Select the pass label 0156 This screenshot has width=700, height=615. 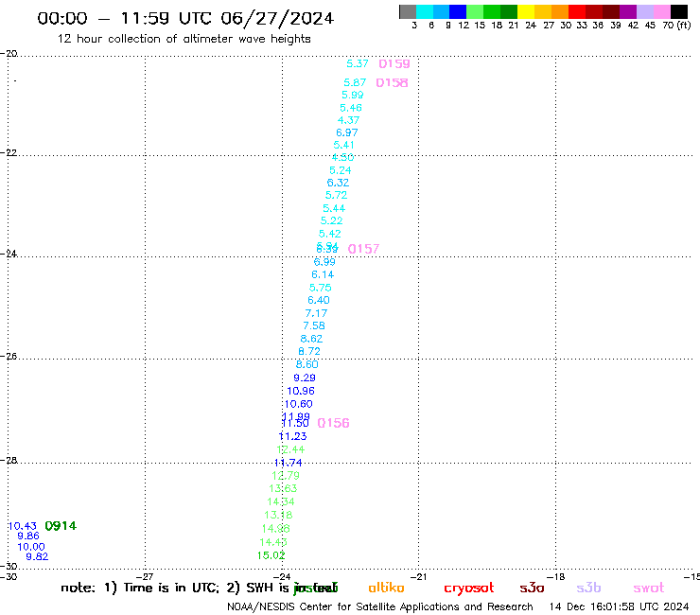(x=334, y=423)
